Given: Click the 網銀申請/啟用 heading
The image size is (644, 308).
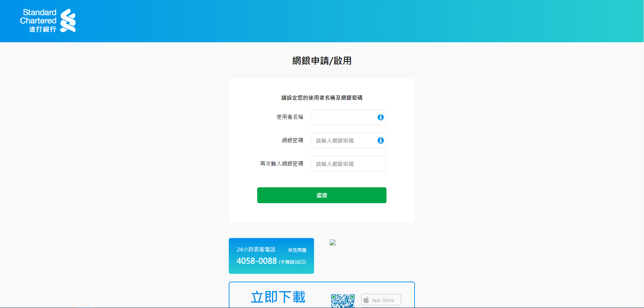Looking at the screenshot, I should (322, 61).
